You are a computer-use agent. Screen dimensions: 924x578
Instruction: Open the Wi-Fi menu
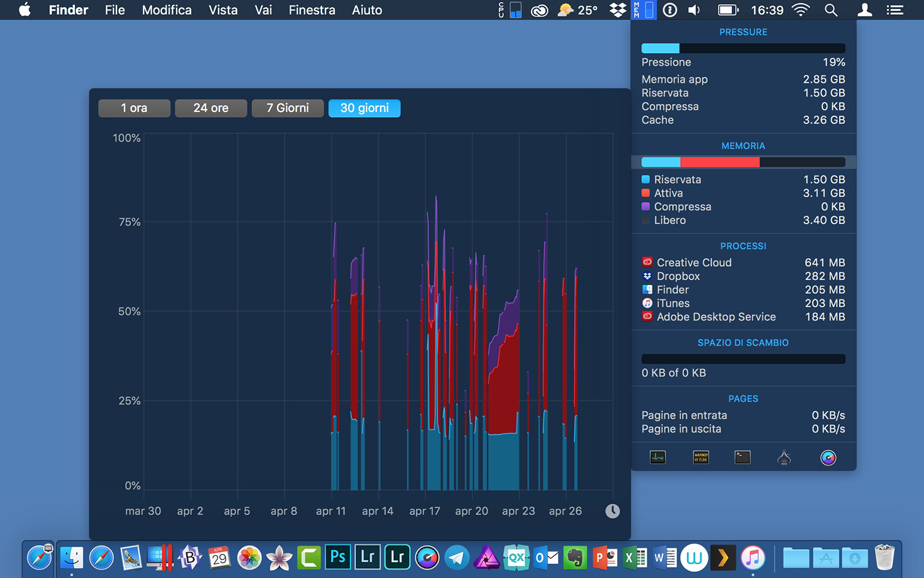800,10
